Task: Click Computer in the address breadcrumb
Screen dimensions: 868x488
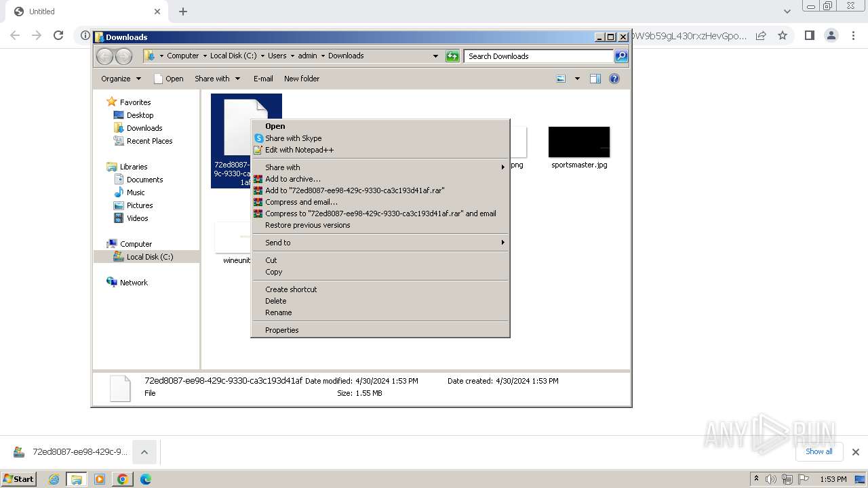Action: [x=183, y=56]
